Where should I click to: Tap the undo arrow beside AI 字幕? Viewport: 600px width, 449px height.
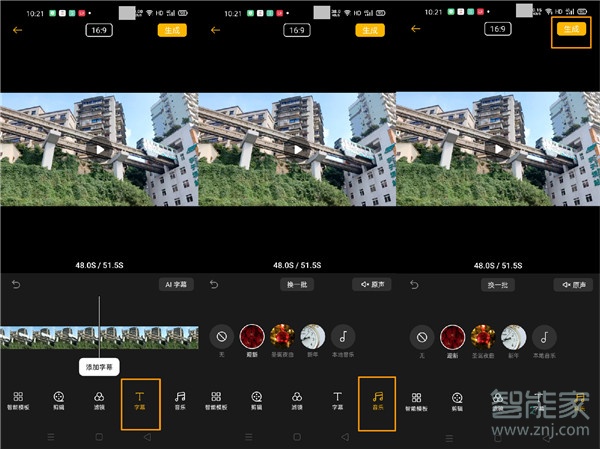coord(16,285)
